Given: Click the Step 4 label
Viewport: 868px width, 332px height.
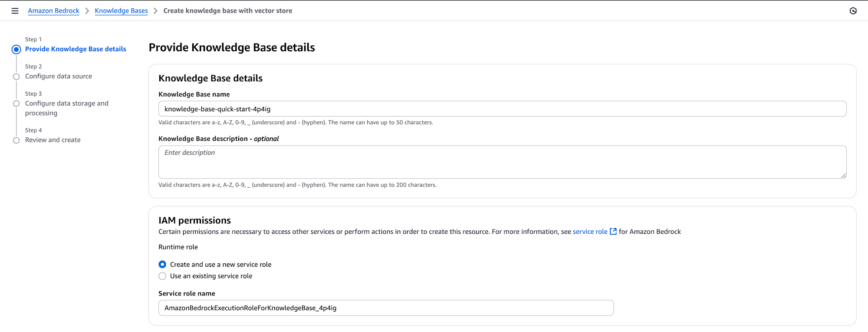Looking at the screenshot, I should pos(33,130).
